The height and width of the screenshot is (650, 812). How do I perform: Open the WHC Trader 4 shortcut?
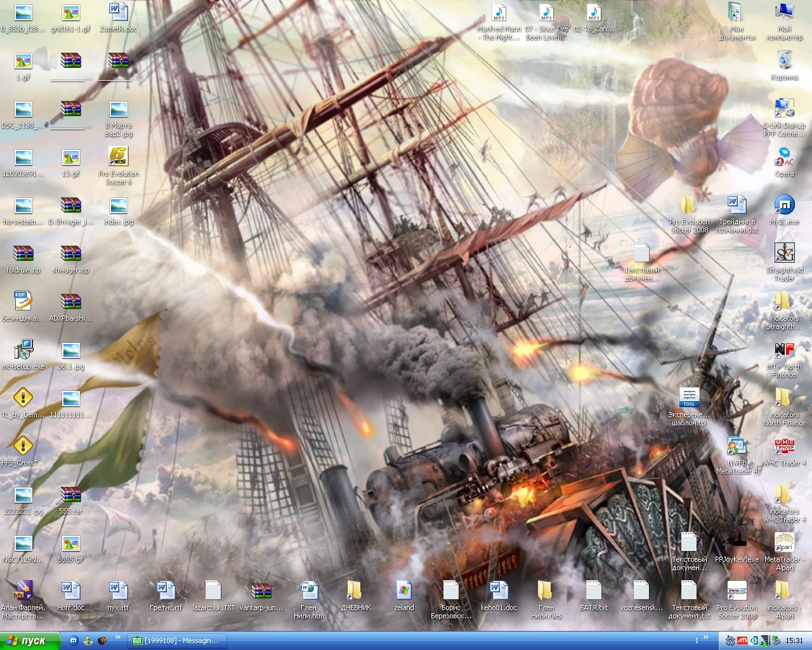pos(784,448)
